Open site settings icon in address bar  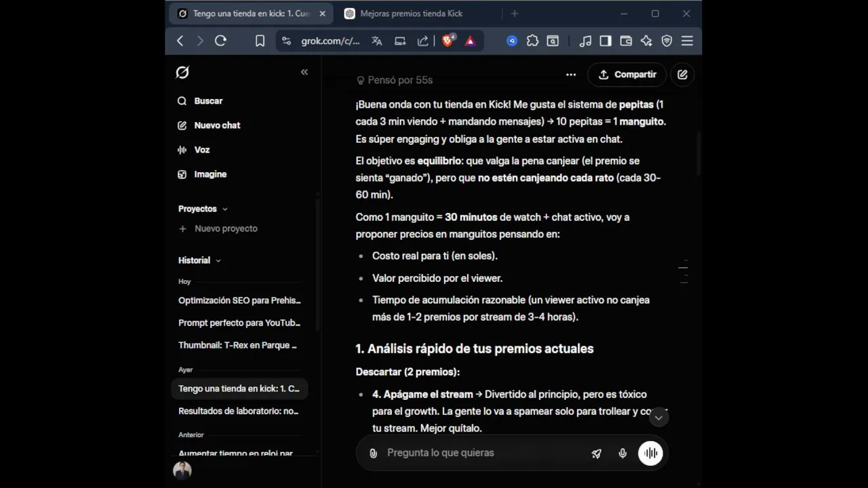pos(286,41)
